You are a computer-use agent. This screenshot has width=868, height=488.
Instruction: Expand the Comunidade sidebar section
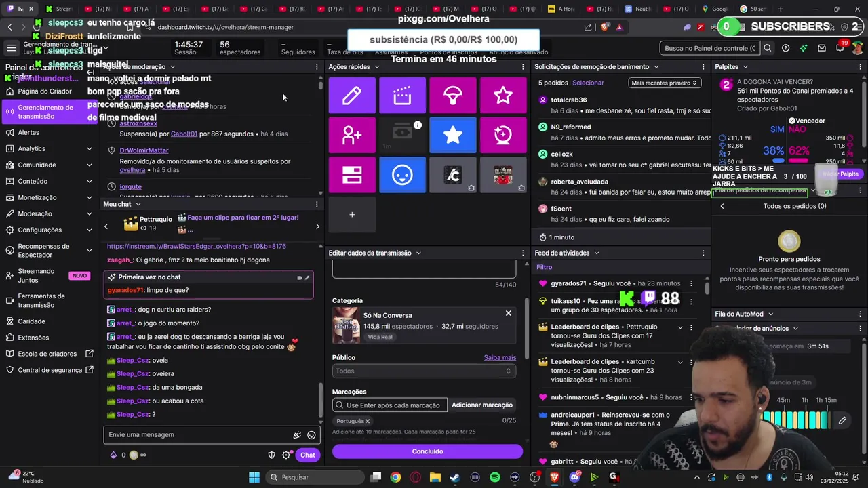[x=89, y=165]
